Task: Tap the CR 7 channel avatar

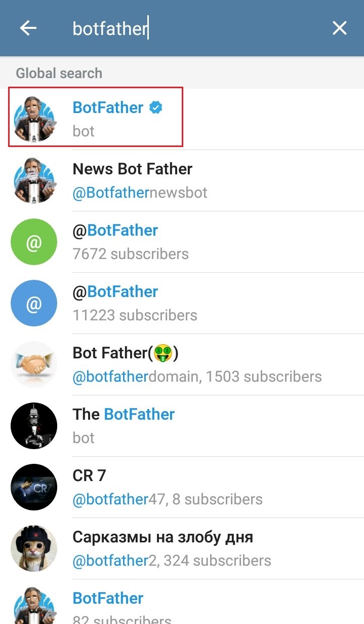Action: click(34, 487)
